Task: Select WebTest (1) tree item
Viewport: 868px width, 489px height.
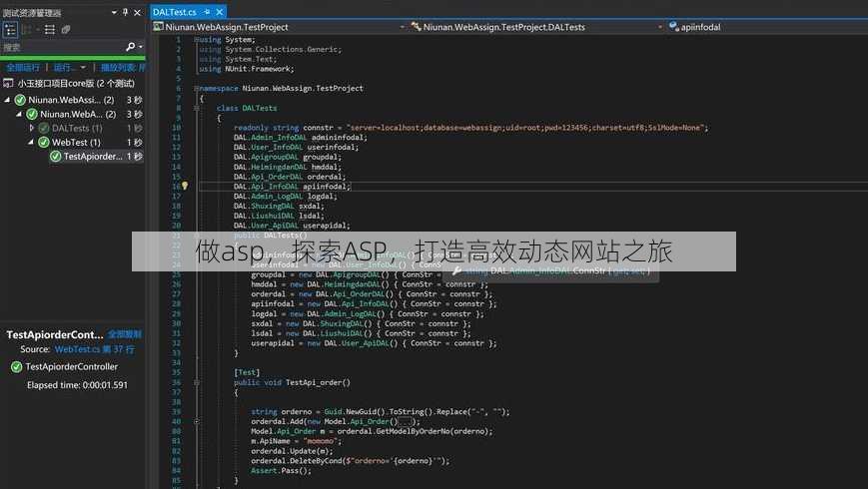Action: [76, 142]
